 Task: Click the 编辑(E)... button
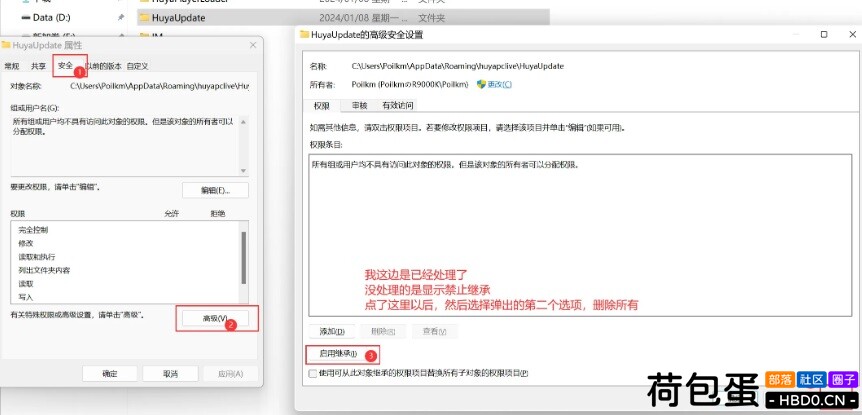click(216, 191)
